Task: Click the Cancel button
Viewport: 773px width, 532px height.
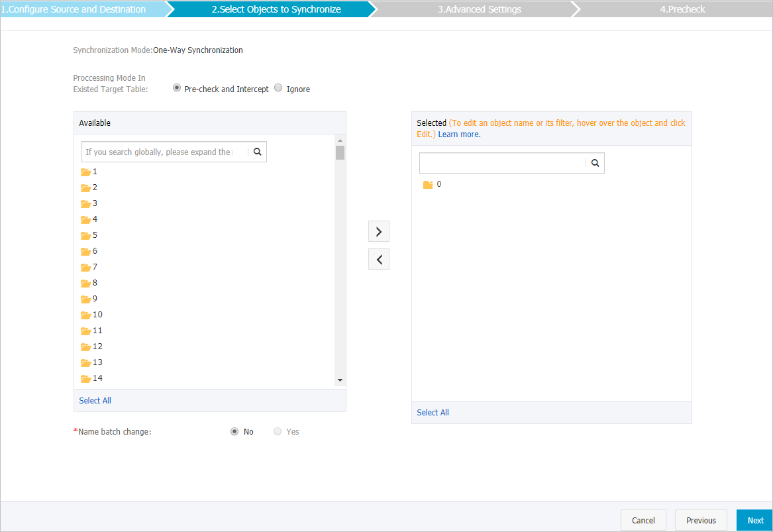Action: (x=643, y=520)
